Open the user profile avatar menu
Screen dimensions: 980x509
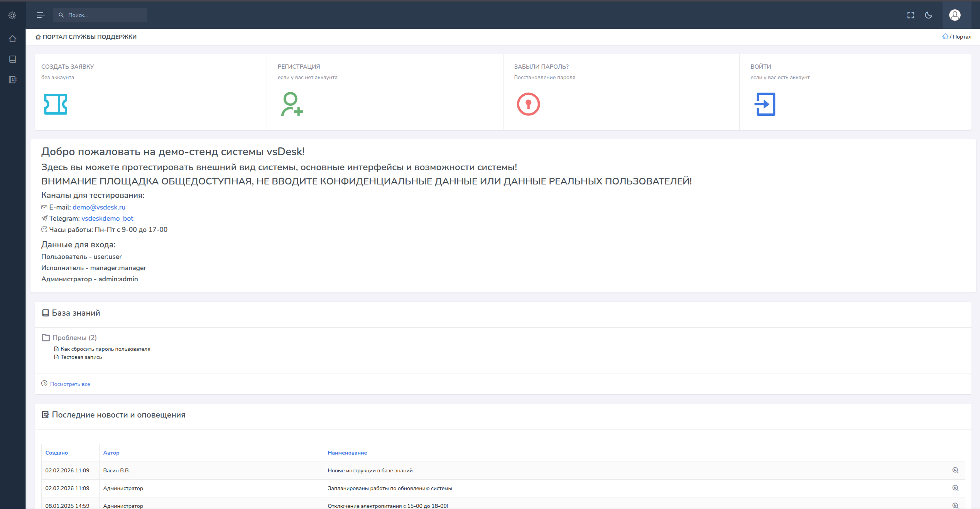(955, 15)
